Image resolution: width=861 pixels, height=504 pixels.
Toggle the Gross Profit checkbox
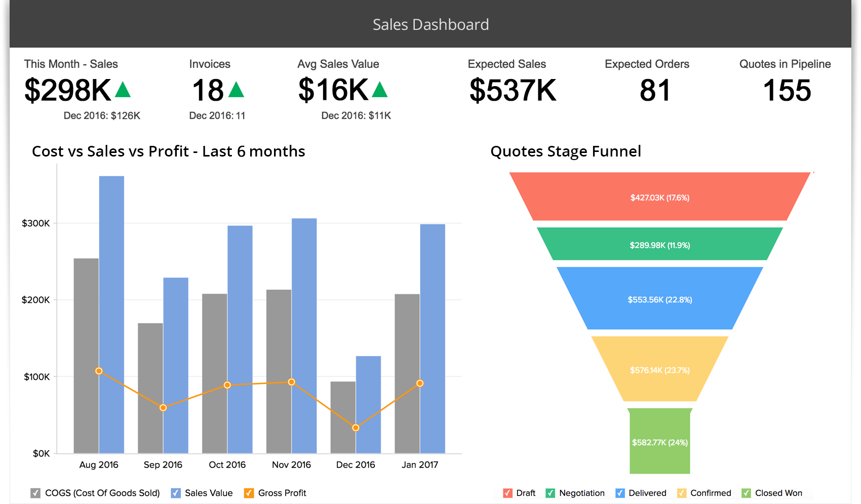[248, 492]
